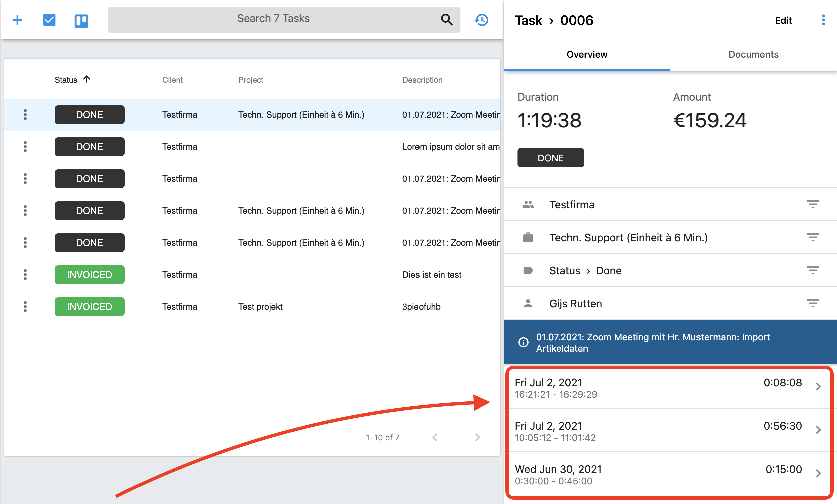Open the kebab menu on the first DONE row
Image resolution: width=837 pixels, height=504 pixels.
click(25, 115)
